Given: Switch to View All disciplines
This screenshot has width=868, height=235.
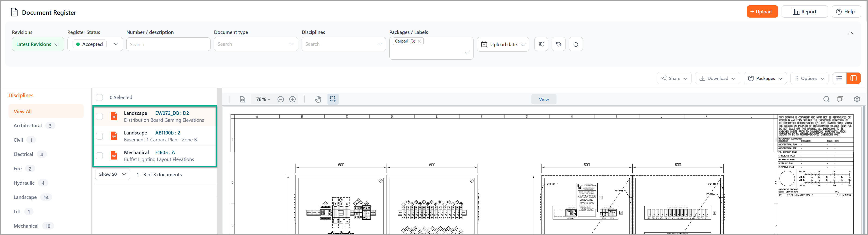Looking at the screenshot, I should 22,111.
